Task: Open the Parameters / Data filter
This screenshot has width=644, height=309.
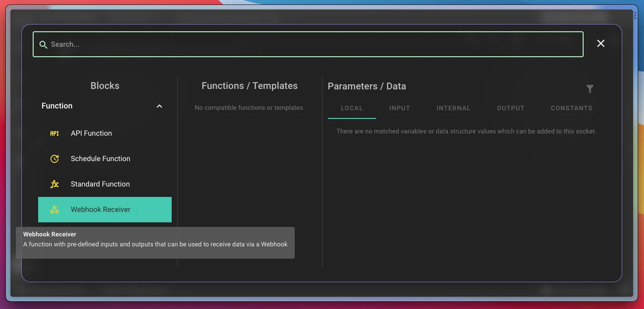Action: click(x=590, y=89)
